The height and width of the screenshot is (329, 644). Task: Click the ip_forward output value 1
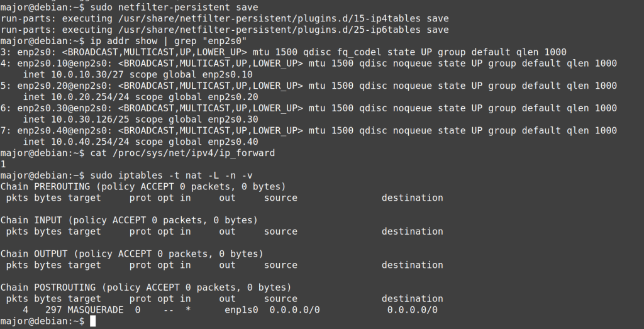click(3, 164)
